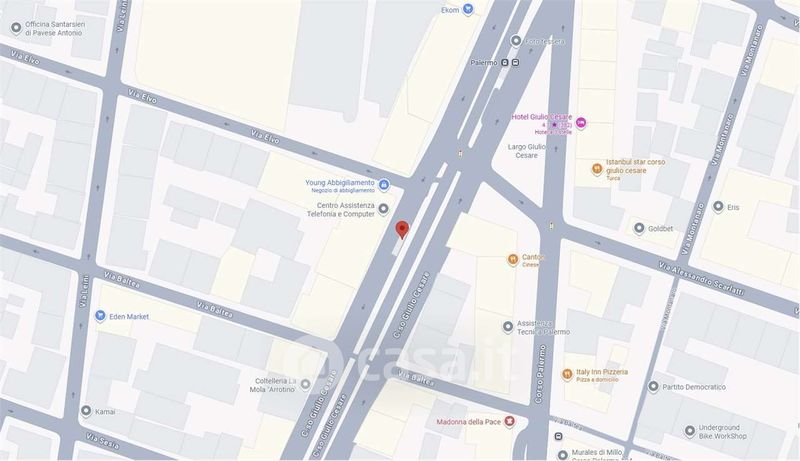The height and width of the screenshot is (461, 800).
Task: Select the Ekom shopping cart icon
Action: pyautogui.click(x=468, y=9)
